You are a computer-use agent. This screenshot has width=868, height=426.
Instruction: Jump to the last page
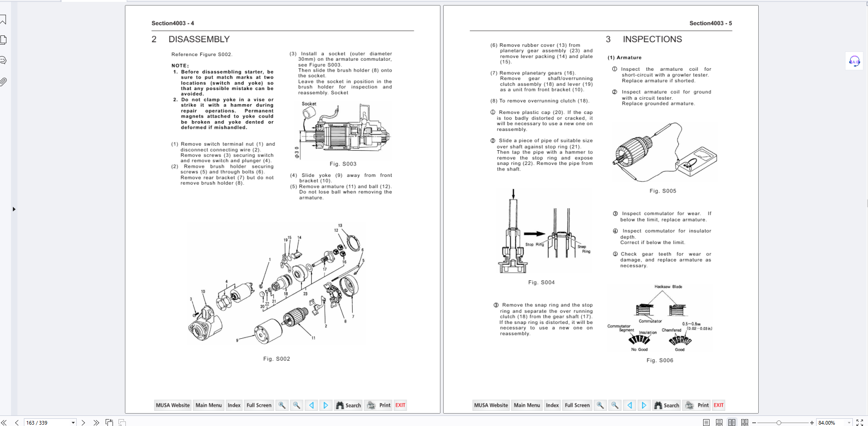point(96,422)
